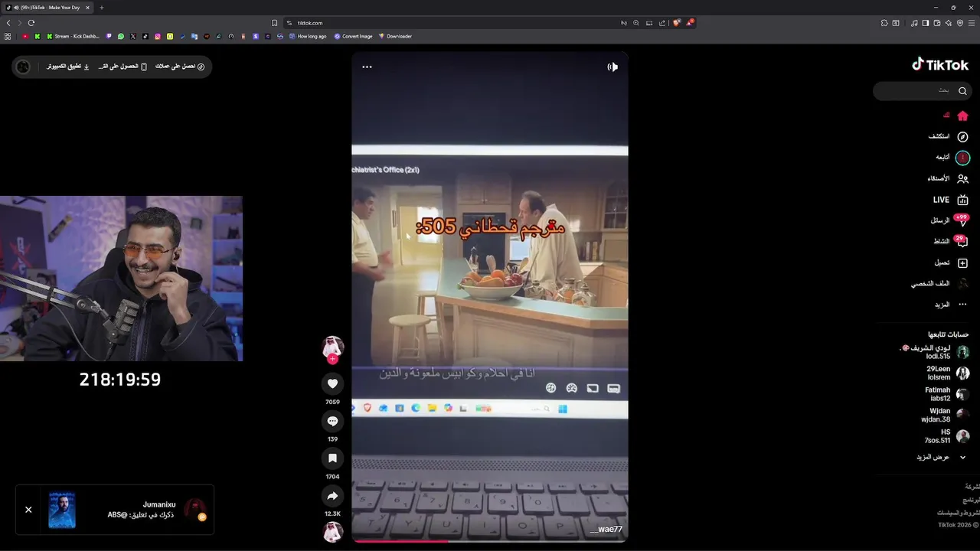980x551 pixels.
Task: Open the sound disc below share count
Action: point(332,532)
